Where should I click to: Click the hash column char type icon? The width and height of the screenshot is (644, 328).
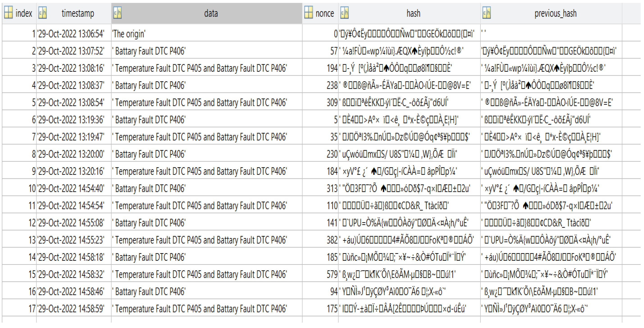pos(344,12)
